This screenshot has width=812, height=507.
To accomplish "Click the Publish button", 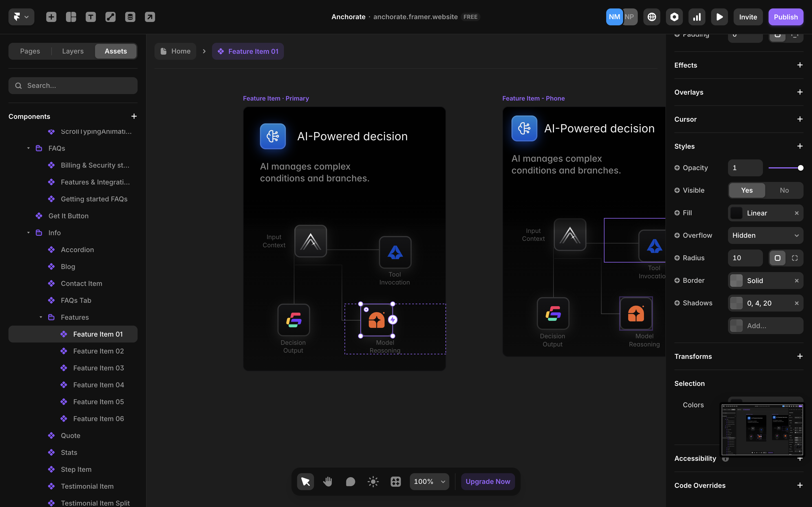I will click(x=785, y=17).
